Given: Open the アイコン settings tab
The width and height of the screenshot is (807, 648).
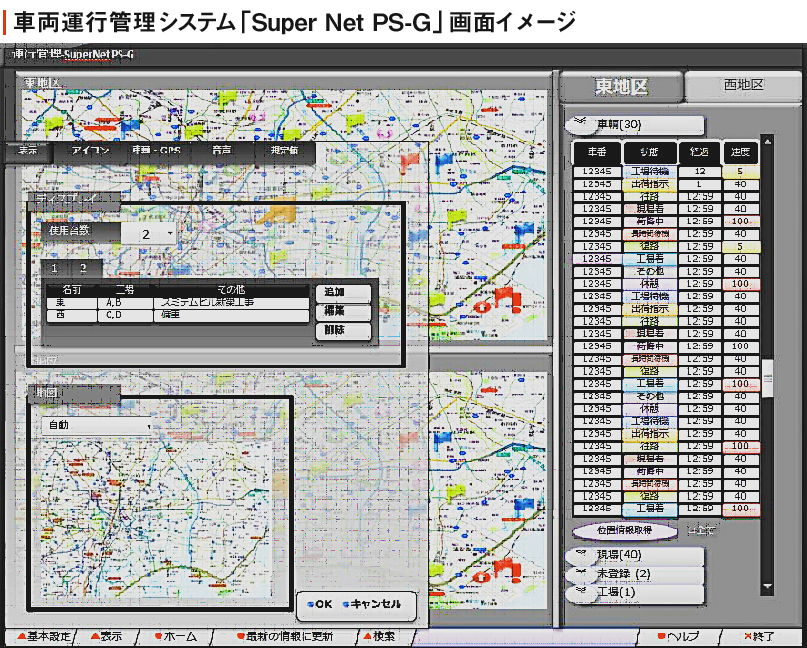Looking at the screenshot, I should click(x=91, y=151).
